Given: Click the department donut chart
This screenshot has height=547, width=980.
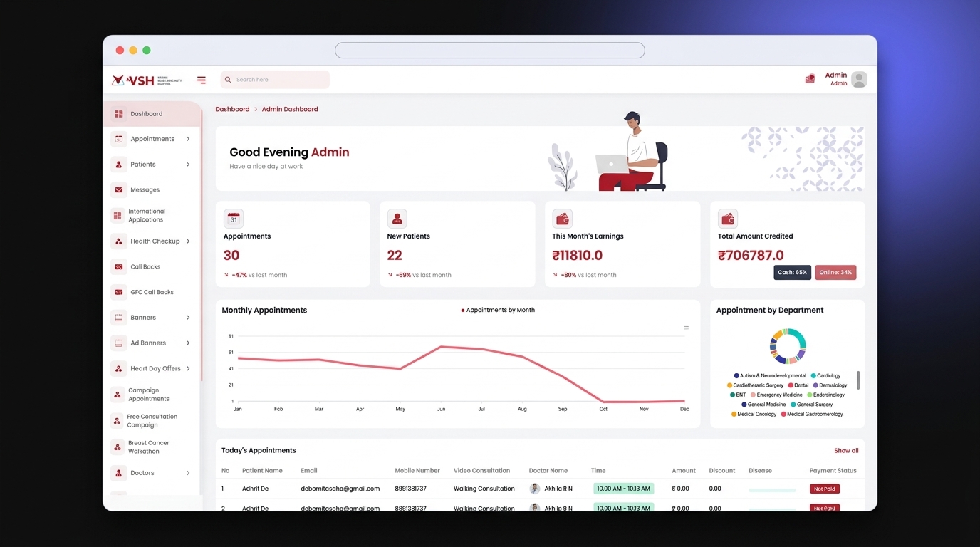Looking at the screenshot, I should 788,346.
